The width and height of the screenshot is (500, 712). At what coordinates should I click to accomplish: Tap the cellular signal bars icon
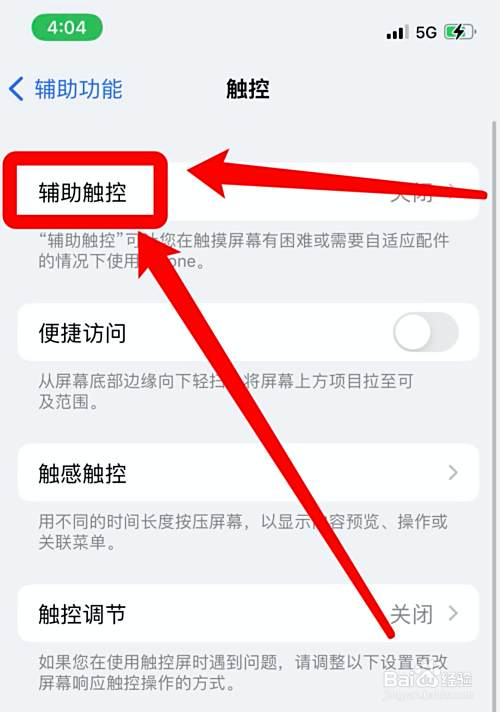(397, 32)
